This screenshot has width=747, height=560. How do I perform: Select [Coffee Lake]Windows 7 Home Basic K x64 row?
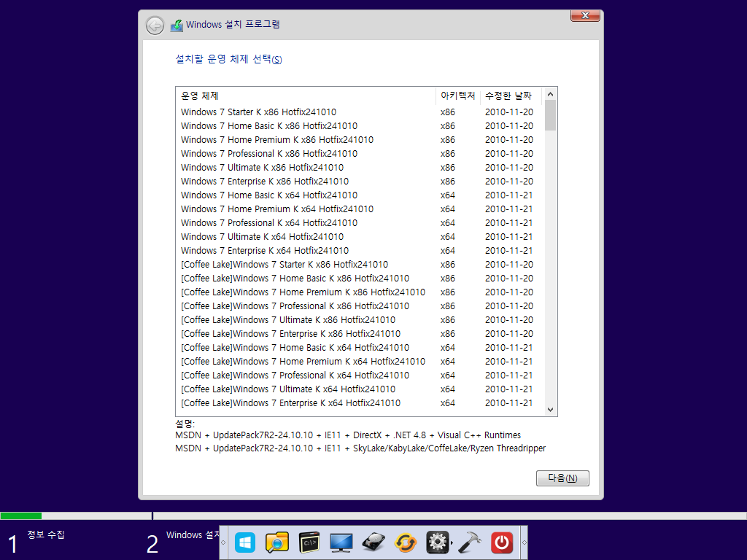[360, 347]
